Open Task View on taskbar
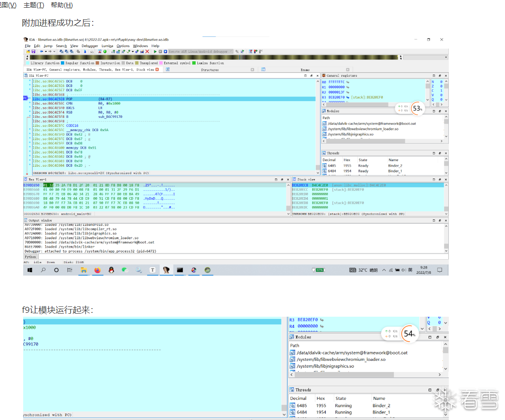The height and width of the screenshot is (420, 505). point(70,270)
